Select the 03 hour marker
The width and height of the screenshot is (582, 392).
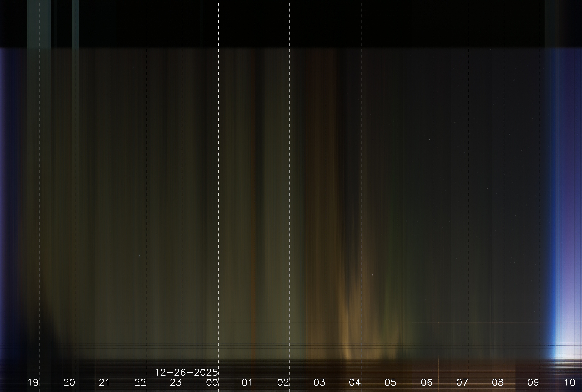pyautogui.click(x=319, y=382)
